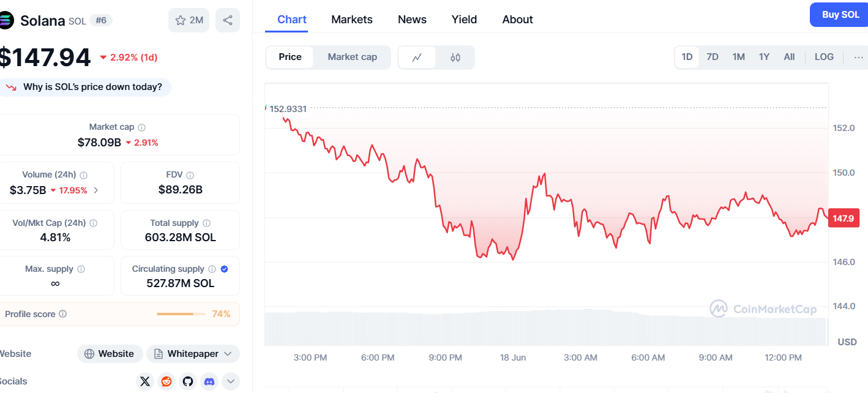868x393 pixels.
Task: Click the 4.81% Vol/Mkt Cap value
Action: [x=55, y=238]
